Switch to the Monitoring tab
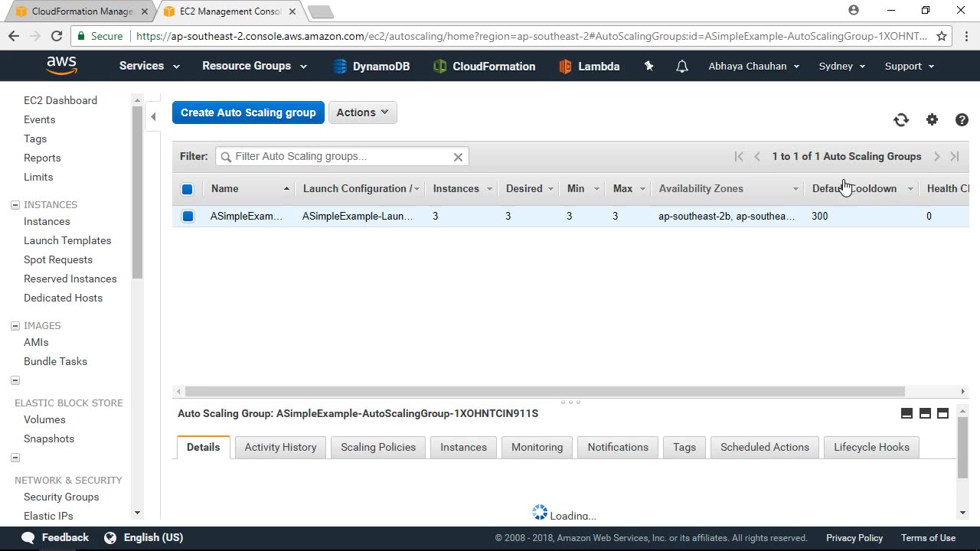The height and width of the screenshot is (551, 980). tap(537, 447)
